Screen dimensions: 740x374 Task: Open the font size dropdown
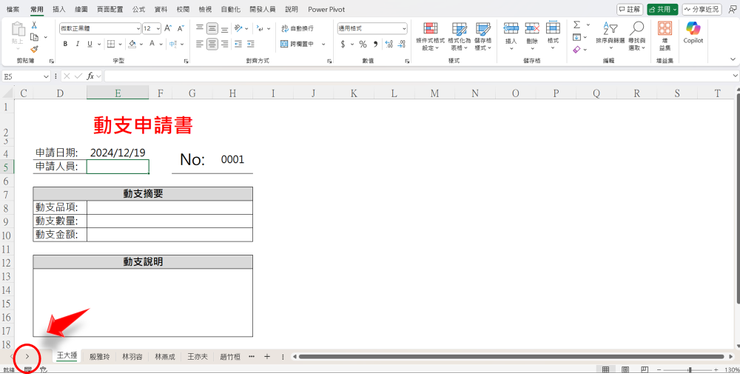coord(158,29)
